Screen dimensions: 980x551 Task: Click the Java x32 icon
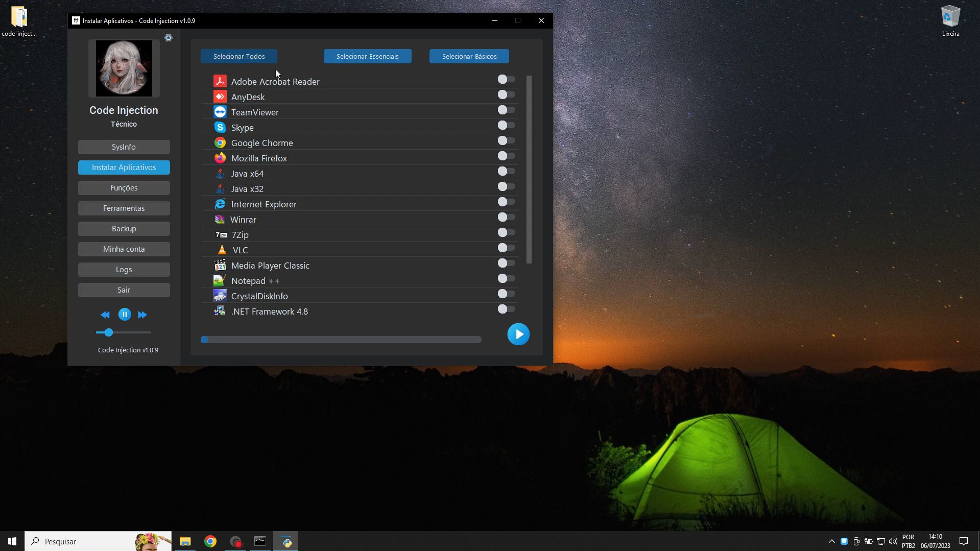point(220,188)
